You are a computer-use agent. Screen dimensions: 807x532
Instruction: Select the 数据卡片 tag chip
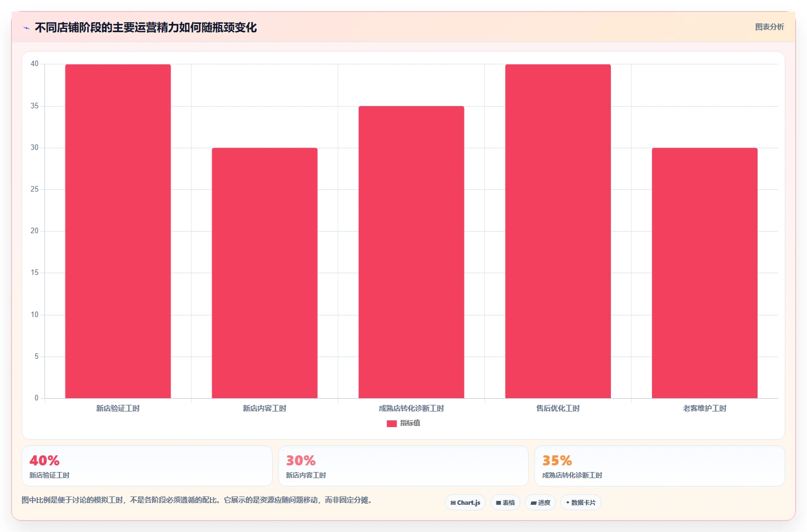[x=581, y=503]
